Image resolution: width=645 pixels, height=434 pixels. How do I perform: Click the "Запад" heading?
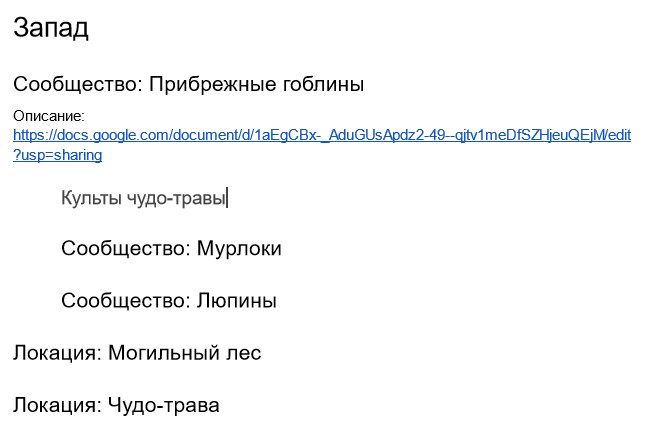[x=51, y=28]
